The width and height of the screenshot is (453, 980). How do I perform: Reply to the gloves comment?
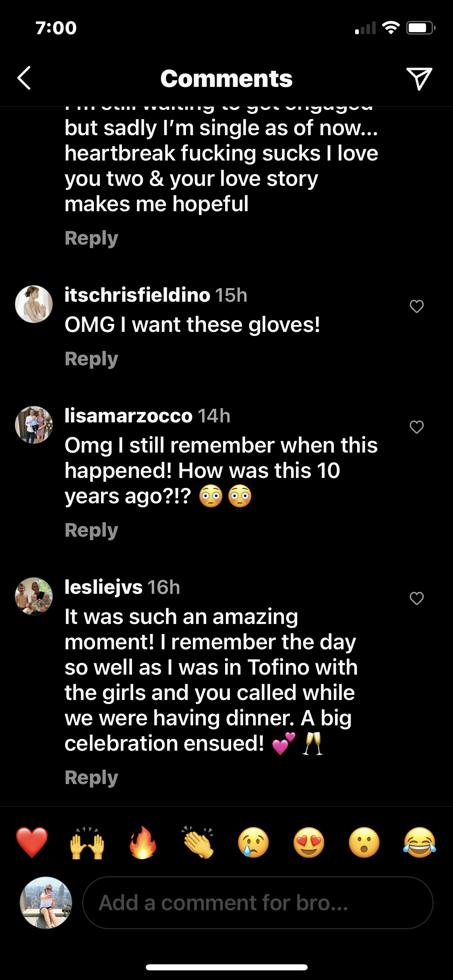[x=91, y=359]
